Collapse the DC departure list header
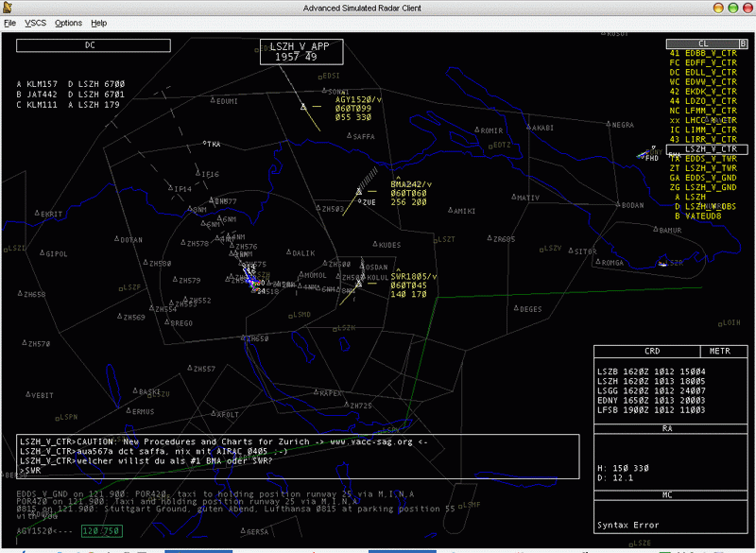Viewport: 756px width, 553px height. [90, 44]
